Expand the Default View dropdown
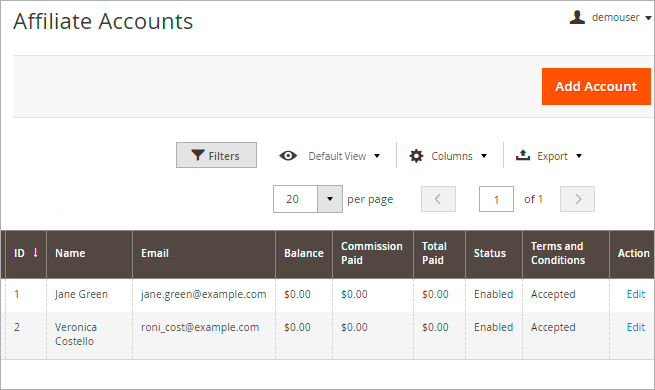The image size is (655, 390). [344, 156]
